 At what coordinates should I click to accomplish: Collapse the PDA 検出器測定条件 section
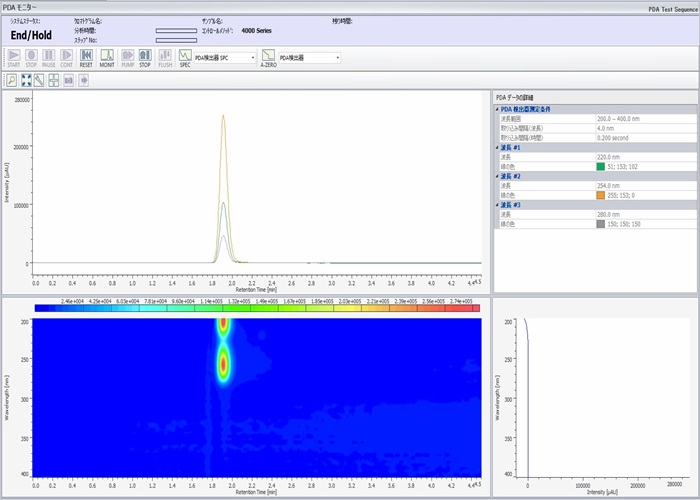pos(498,109)
